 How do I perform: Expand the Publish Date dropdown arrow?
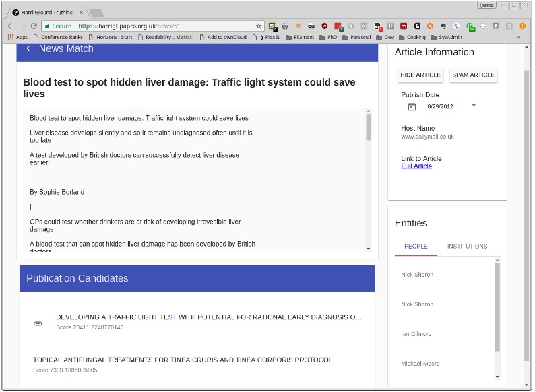tap(474, 106)
